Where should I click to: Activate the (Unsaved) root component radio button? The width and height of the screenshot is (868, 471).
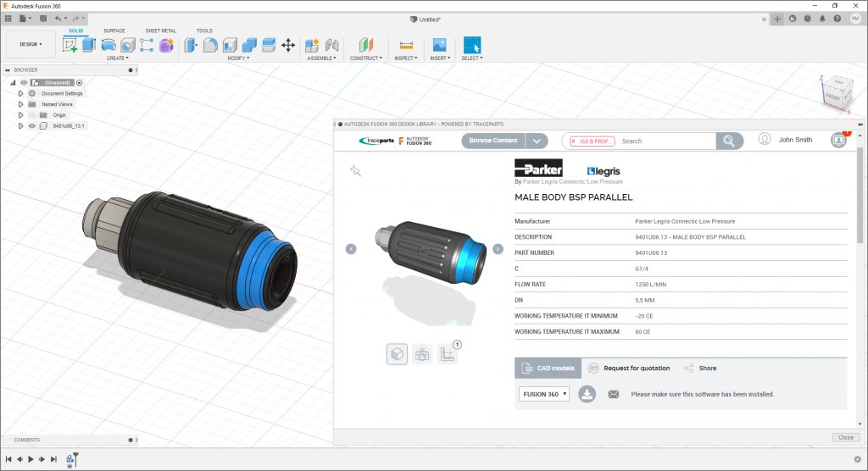(x=79, y=82)
